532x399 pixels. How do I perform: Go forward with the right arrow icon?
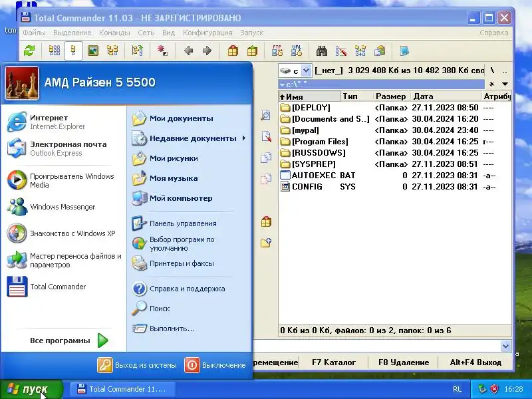pyautogui.click(x=207, y=51)
